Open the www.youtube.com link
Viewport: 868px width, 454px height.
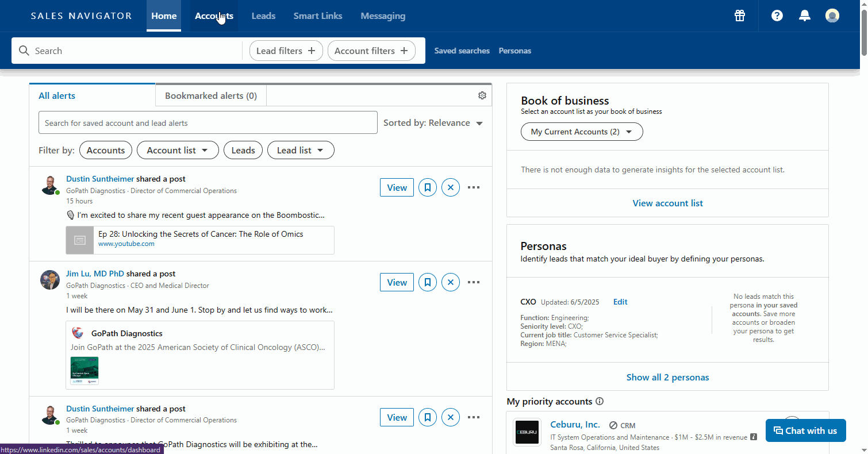coord(126,244)
